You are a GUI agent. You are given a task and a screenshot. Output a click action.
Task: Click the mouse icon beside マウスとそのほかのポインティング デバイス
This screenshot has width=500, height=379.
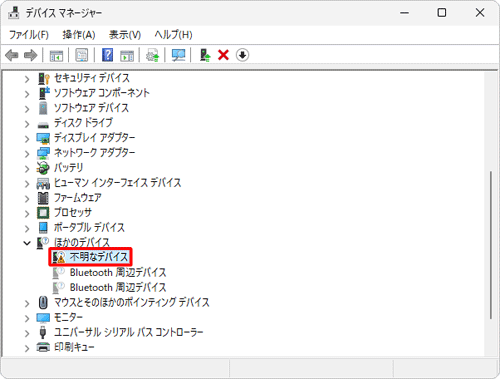pyautogui.click(x=43, y=303)
